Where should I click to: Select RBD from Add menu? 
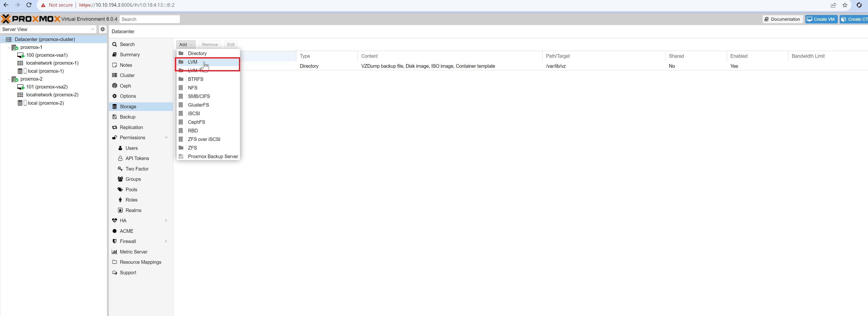tap(208, 130)
